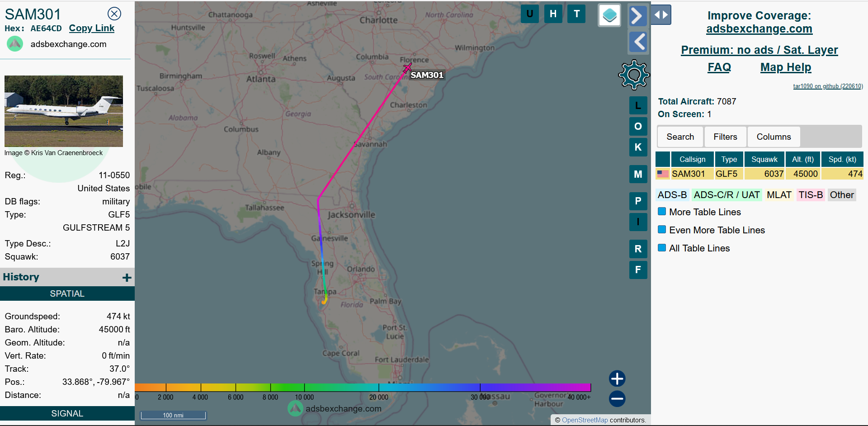This screenshot has height=426, width=868.
Task: Enable the Even More Table Lines checkbox
Action: click(662, 229)
